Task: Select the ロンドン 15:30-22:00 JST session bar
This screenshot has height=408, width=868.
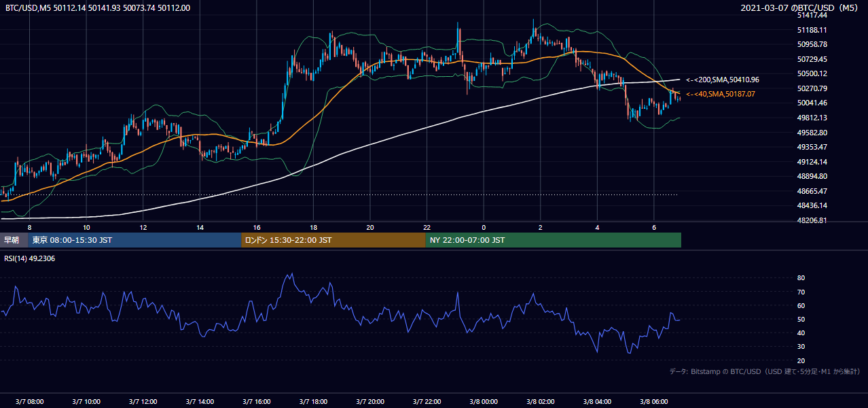Action: 333,240
